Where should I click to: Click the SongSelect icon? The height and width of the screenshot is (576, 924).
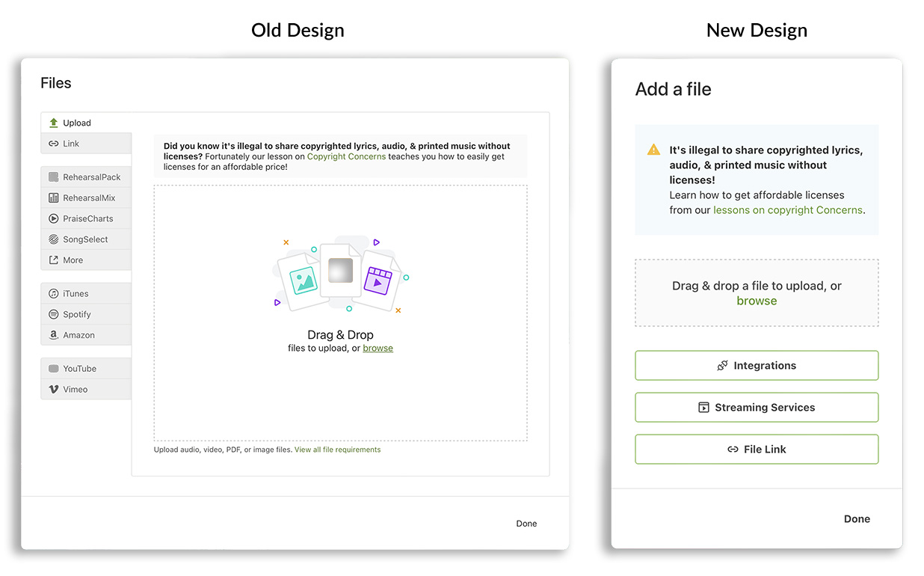53,239
